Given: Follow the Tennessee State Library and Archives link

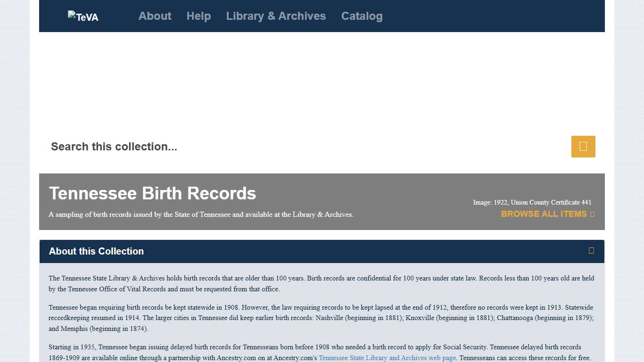Looking at the screenshot, I should (387, 358).
